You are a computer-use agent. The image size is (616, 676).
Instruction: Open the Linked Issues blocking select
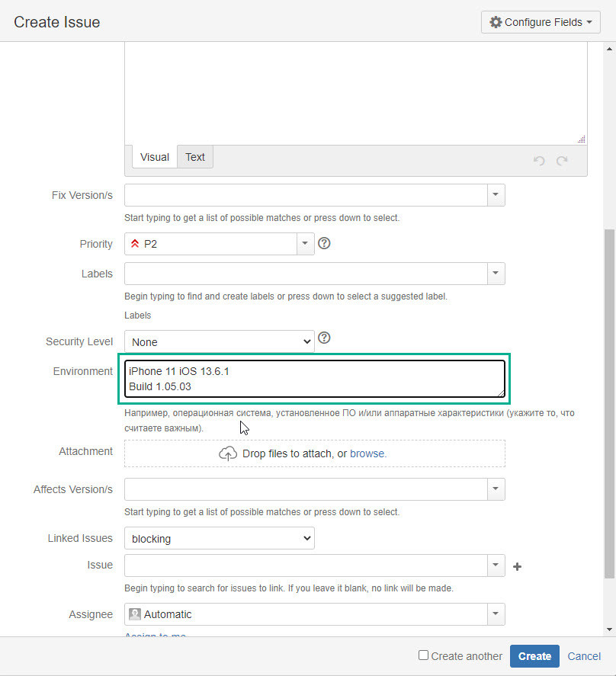pos(219,539)
